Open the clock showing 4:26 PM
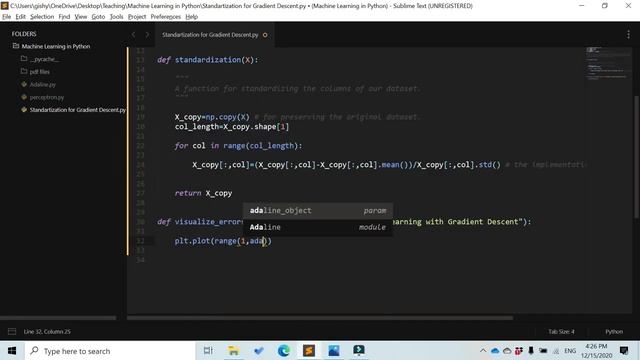This screenshot has height=360, width=640. click(596, 351)
